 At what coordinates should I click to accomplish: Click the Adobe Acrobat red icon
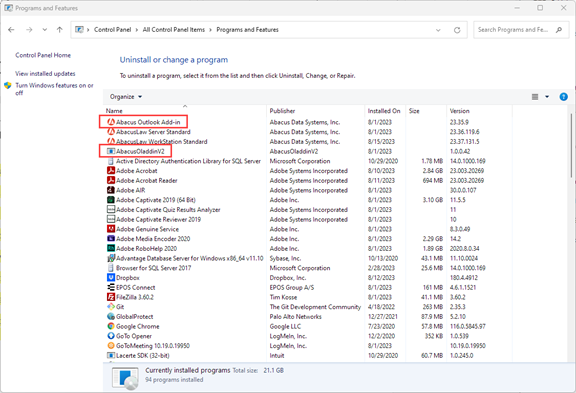tap(111, 170)
